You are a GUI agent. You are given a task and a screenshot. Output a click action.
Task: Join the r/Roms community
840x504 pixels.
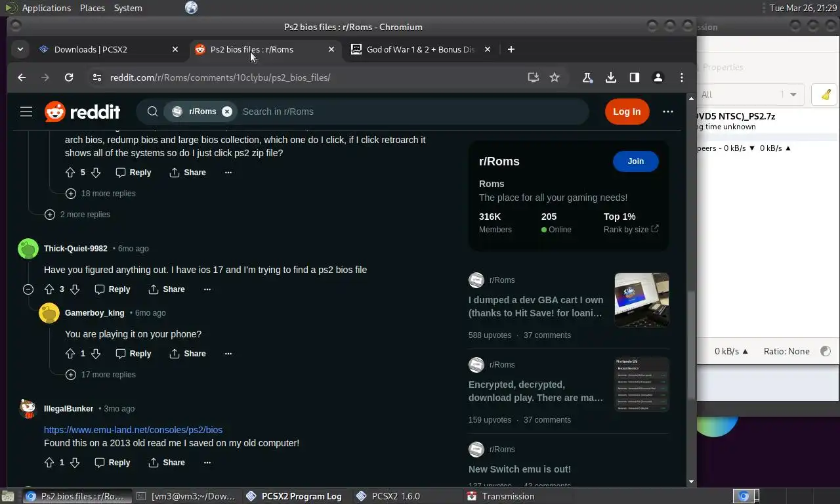[x=636, y=161]
